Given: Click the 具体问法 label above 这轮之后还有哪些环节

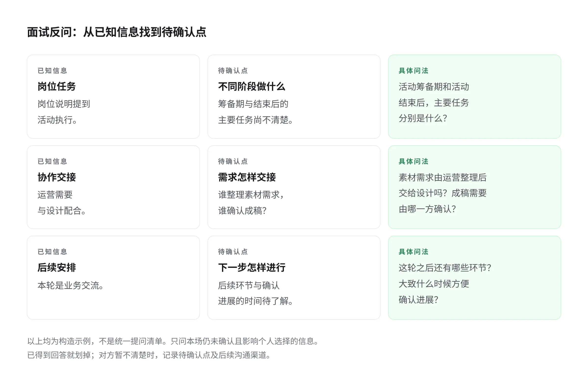Looking at the screenshot, I should click(x=413, y=252).
